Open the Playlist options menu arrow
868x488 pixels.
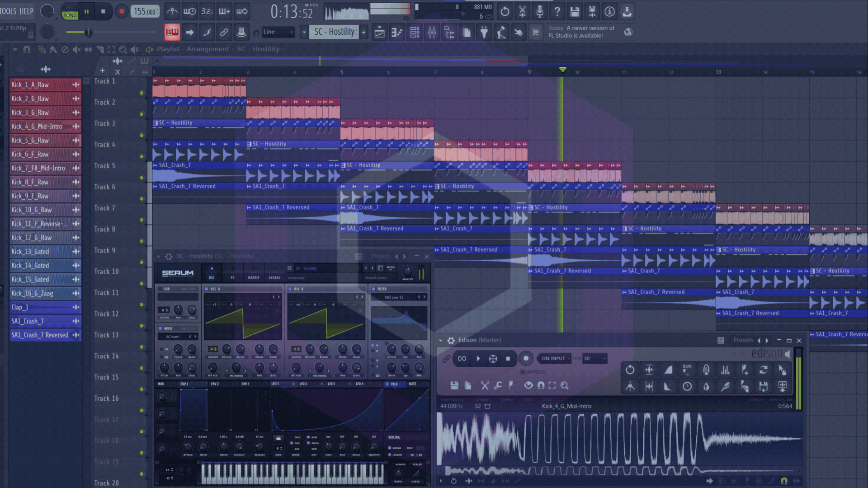[15, 49]
